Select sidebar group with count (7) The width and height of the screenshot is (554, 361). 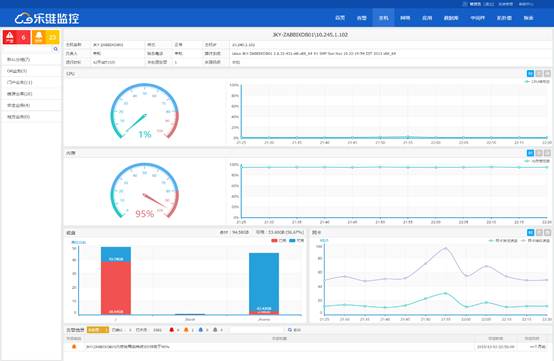point(31,59)
